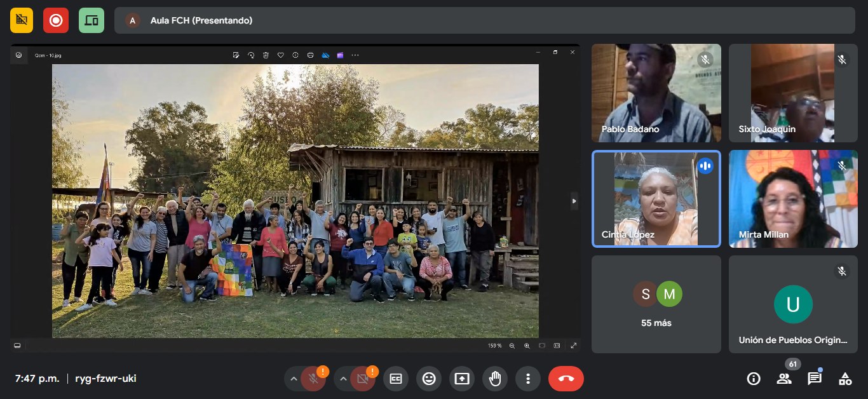Open the three-dot more options menu in Meet
868x399 pixels.
click(528, 379)
